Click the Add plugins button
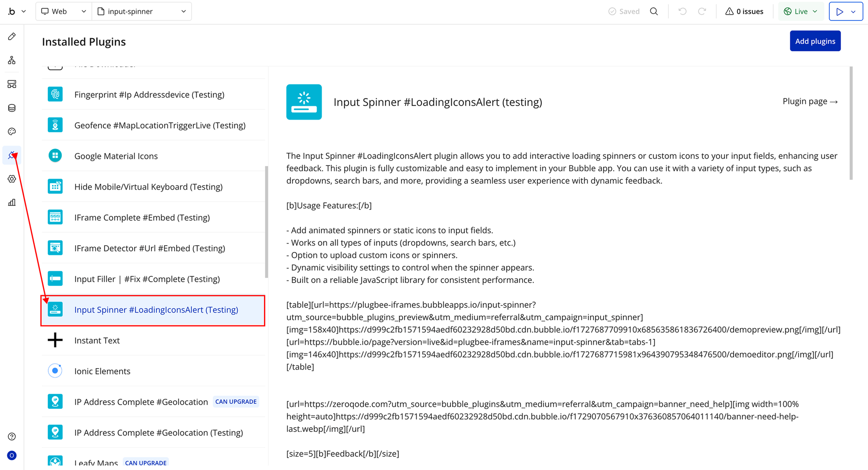The image size is (868, 470). coord(815,41)
